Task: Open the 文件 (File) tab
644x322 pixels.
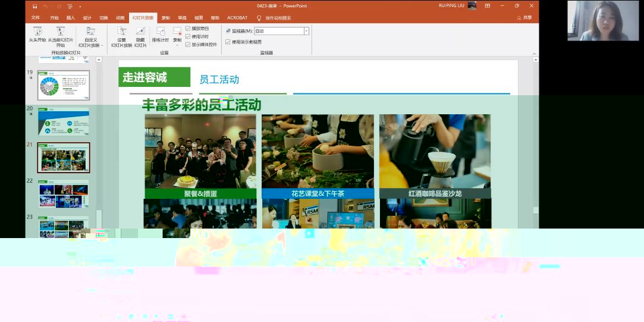Action: pos(36,18)
